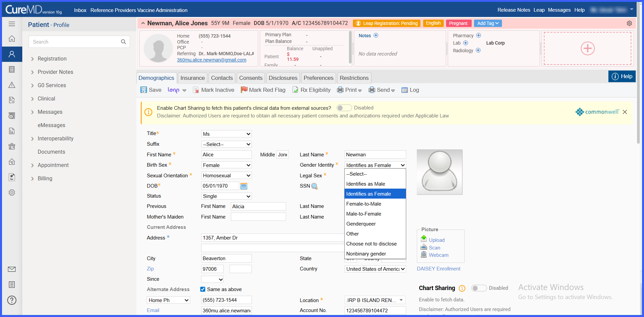The image size is (644, 317).
Task: Click the Save toolbar icon
Action: pos(144,90)
